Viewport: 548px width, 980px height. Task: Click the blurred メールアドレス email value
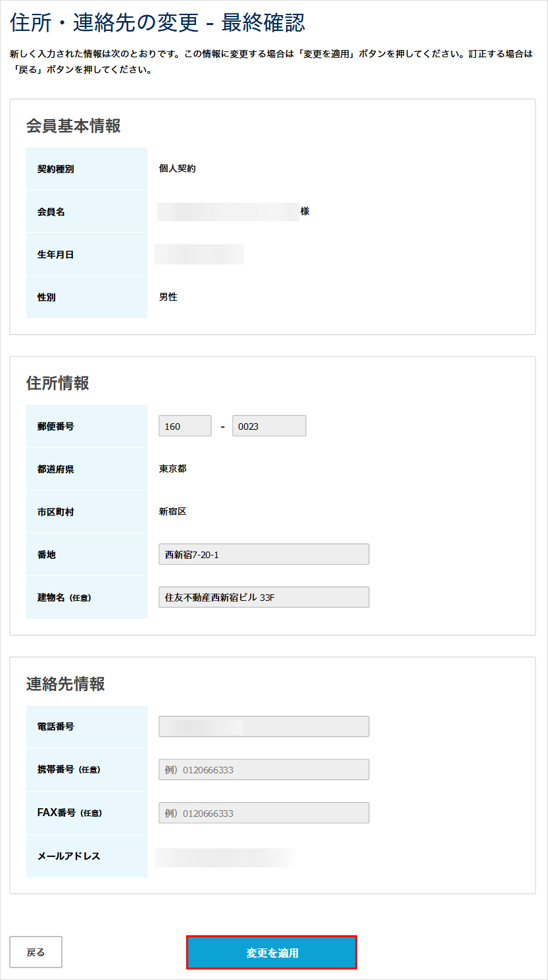(224, 856)
